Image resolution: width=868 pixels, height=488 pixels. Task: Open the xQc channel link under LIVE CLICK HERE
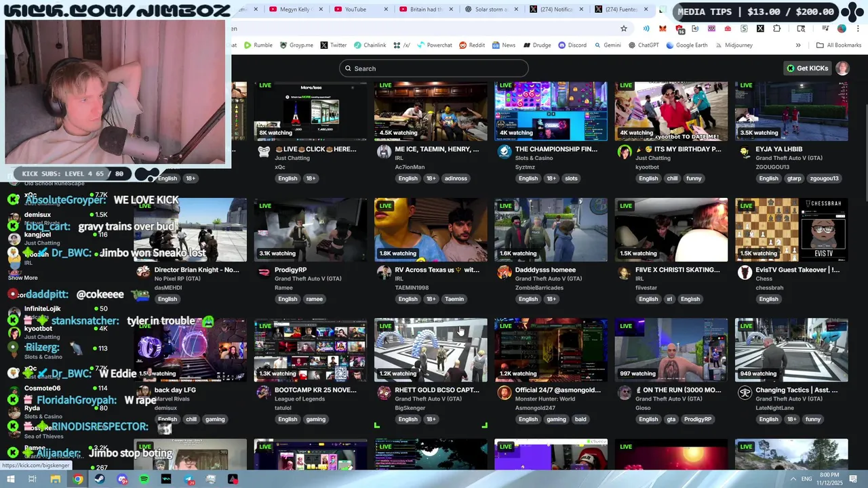click(280, 167)
